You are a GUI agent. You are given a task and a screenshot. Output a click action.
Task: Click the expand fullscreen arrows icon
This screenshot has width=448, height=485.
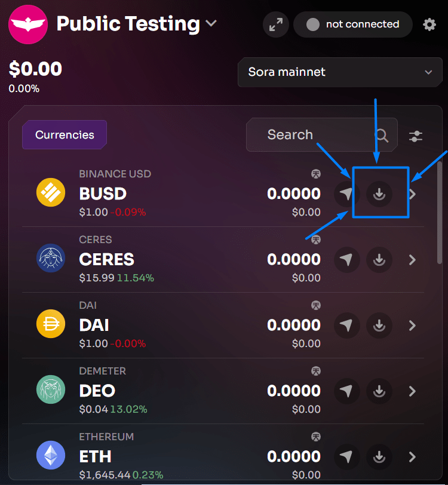coord(276,24)
